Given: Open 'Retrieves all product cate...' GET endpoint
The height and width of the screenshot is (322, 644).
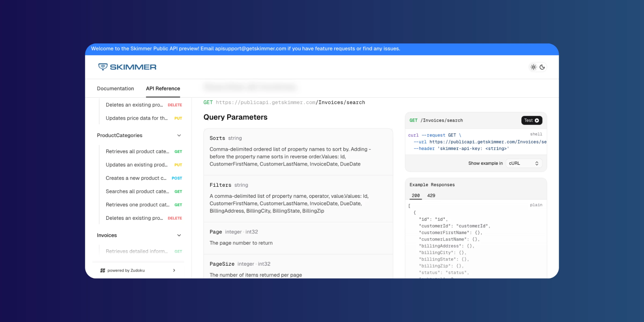Looking at the screenshot, I should click(144, 151).
